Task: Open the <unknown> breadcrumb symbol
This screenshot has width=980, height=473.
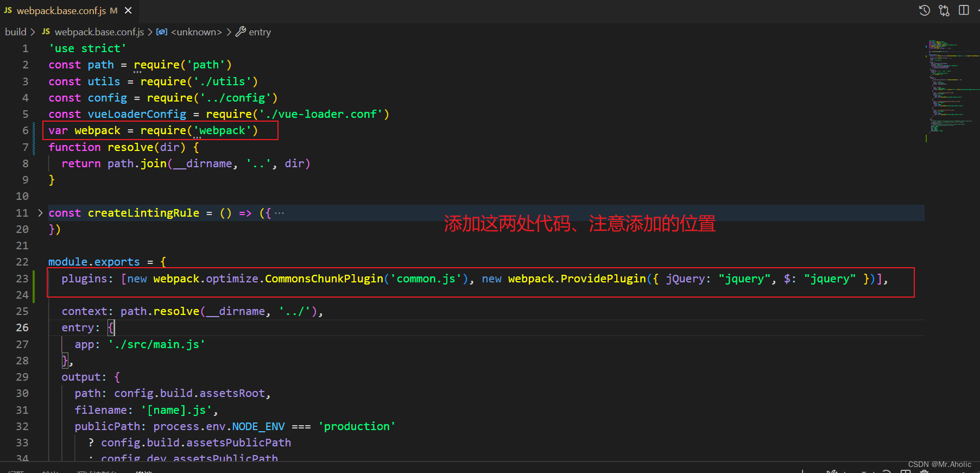Action: pyautogui.click(x=197, y=32)
